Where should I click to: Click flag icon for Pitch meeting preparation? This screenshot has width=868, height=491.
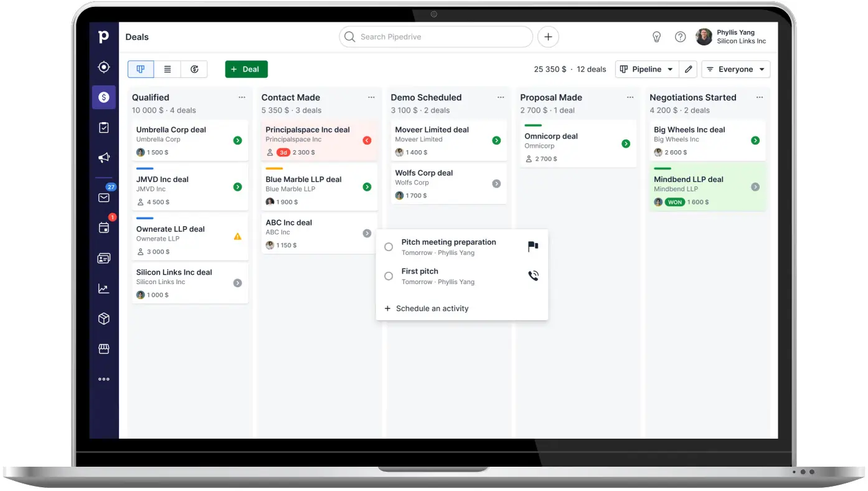click(x=533, y=247)
